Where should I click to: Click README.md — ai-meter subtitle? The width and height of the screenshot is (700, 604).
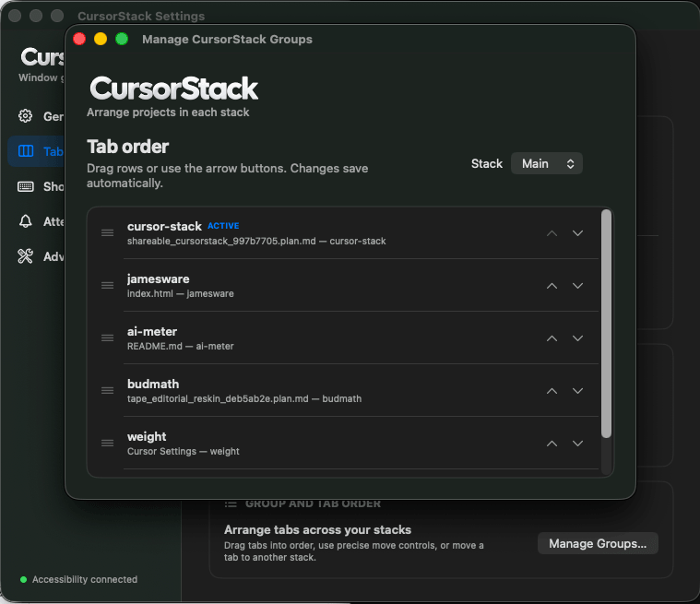pos(181,347)
